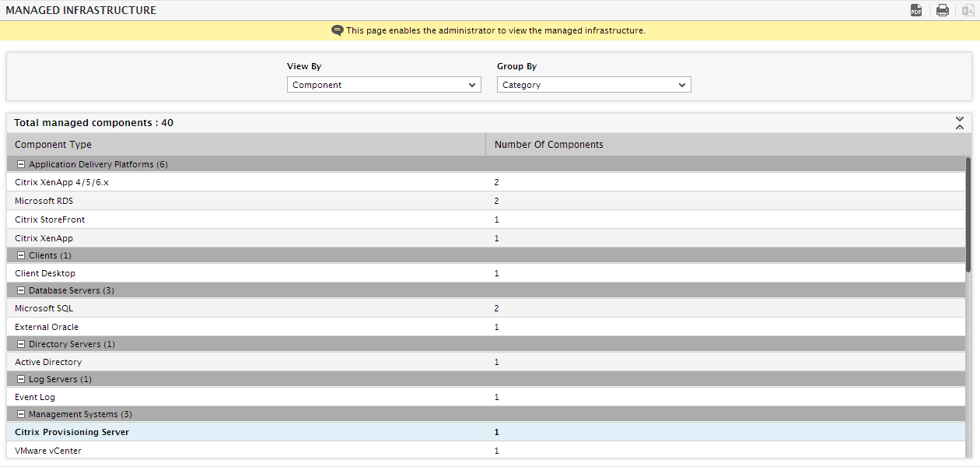The width and height of the screenshot is (980, 467).
Task: Select the Client Desktop component
Action: pos(45,273)
